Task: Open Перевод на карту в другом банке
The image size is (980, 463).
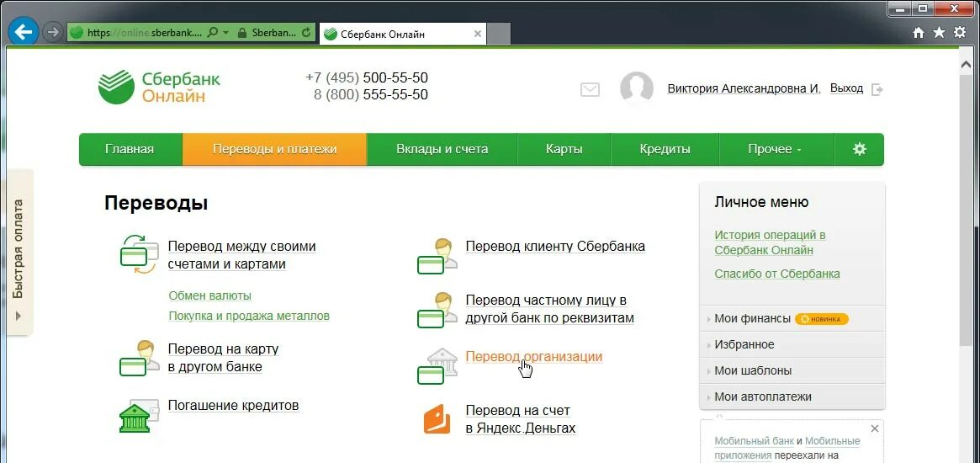Action: tap(223, 358)
